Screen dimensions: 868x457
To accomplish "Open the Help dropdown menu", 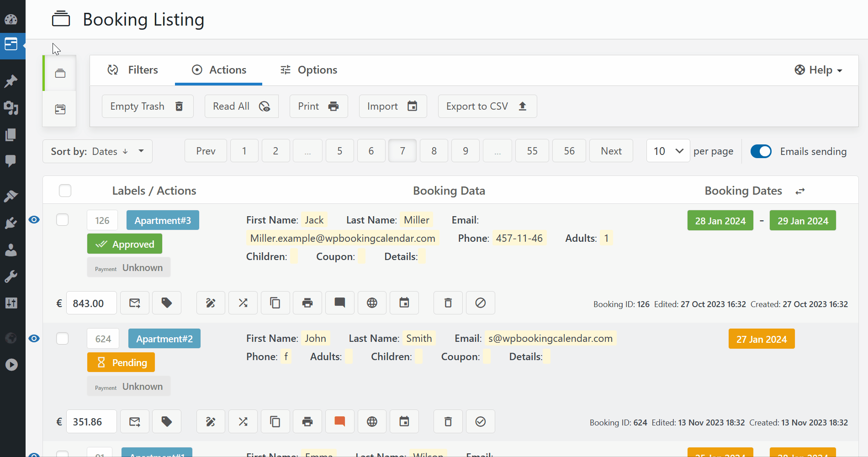I will tap(819, 70).
